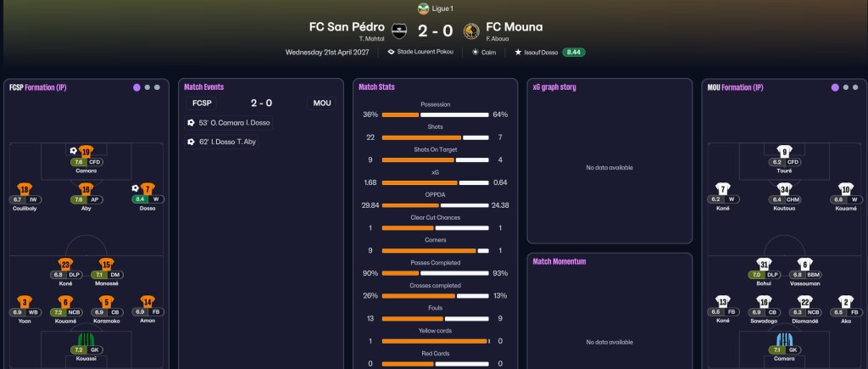Open the MOU Formation (IP) panel selector

735,87
